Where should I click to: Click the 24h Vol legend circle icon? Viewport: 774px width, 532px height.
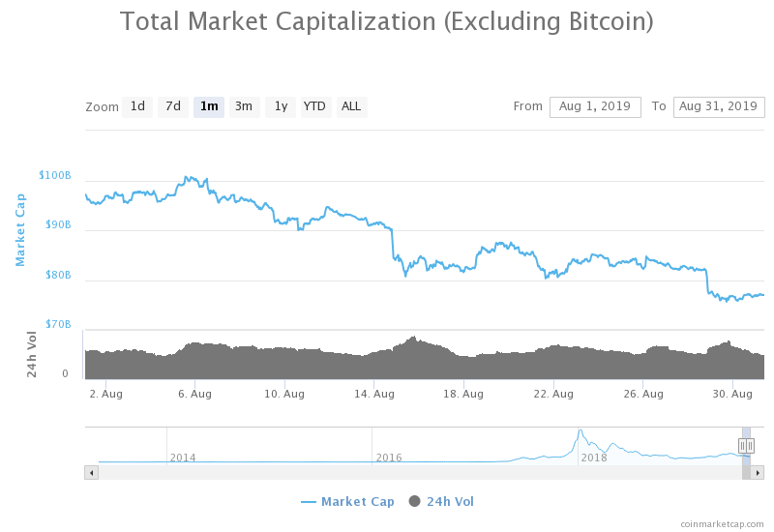click(415, 501)
